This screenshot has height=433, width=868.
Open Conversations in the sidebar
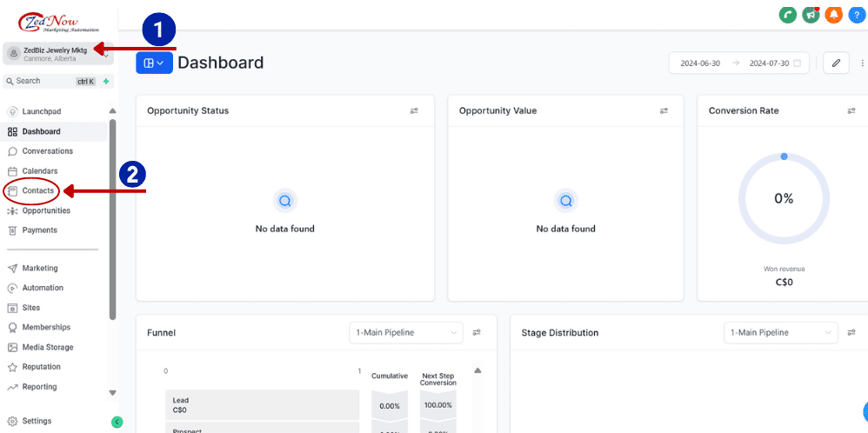(47, 151)
